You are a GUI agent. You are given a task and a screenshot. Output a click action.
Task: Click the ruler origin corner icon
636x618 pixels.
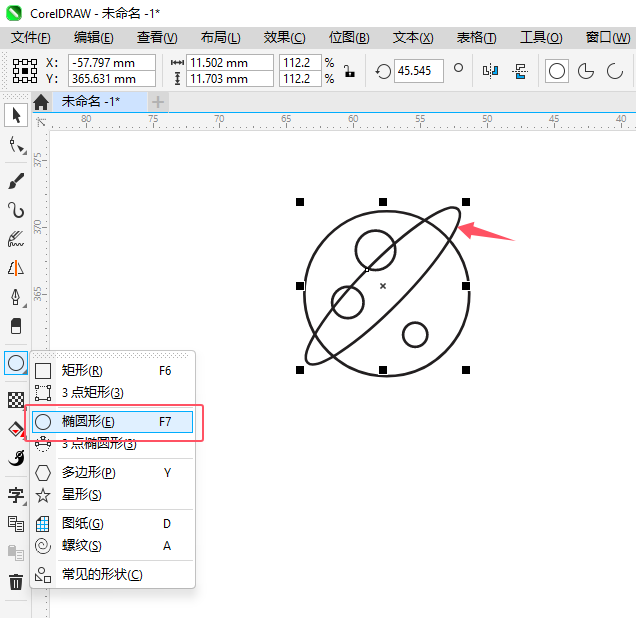pyautogui.click(x=41, y=121)
